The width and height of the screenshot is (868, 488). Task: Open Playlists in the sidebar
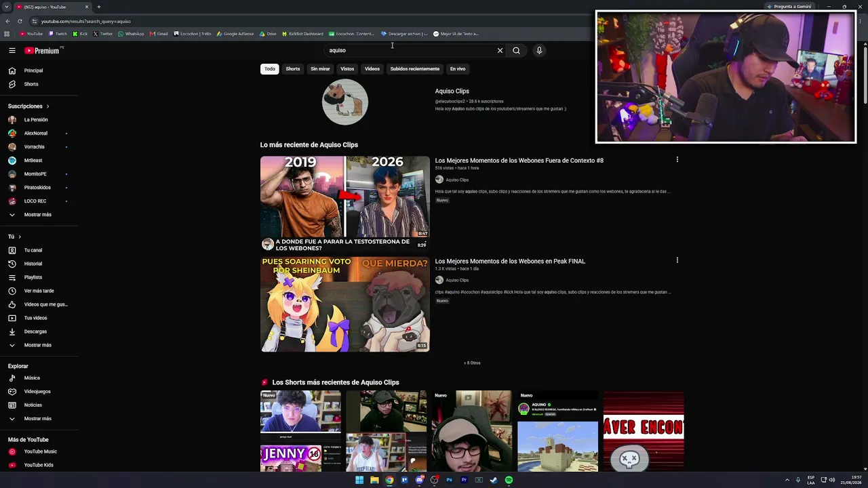pyautogui.click(x=33, y=277)
